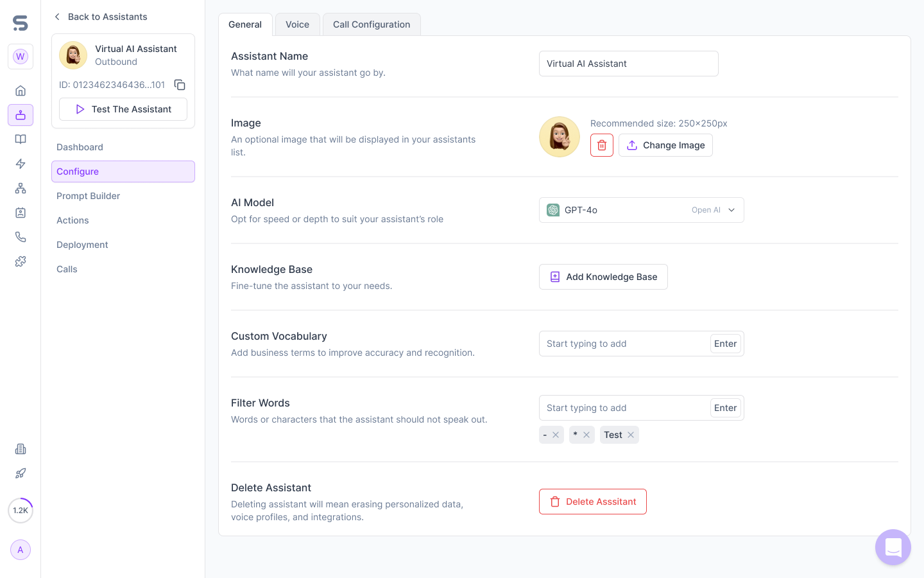Go to the Home icon in sidebar
924x578 pixels.
(21, 91)
